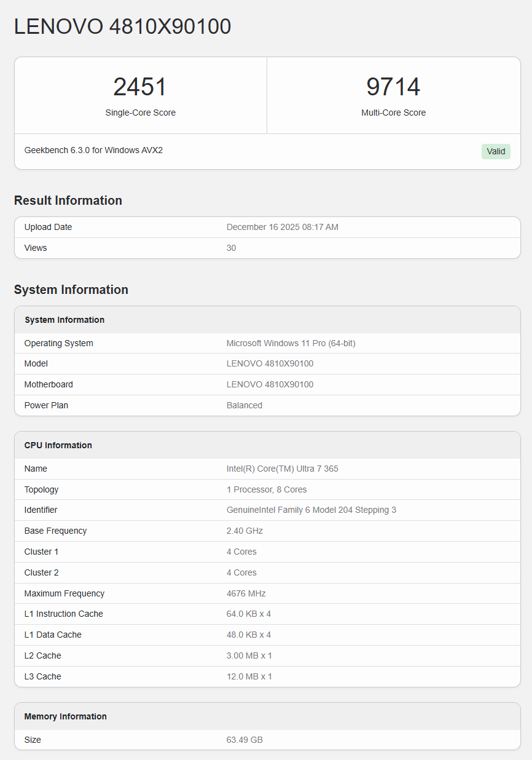The width and height of the screenshot is (532, 760).
Task: Click the Identifier row value
Action: [x=311, y=510]
